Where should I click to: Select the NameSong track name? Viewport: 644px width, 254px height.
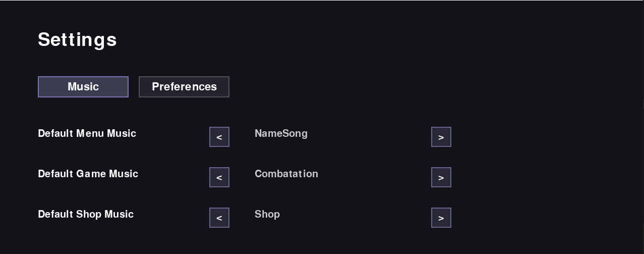281,133
